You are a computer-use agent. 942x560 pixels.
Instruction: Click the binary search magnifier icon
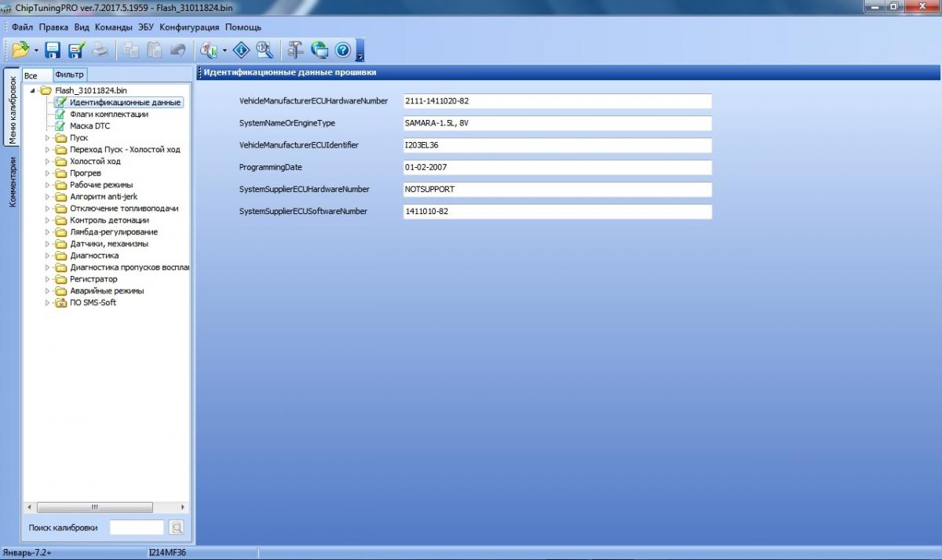coord(265,50)
